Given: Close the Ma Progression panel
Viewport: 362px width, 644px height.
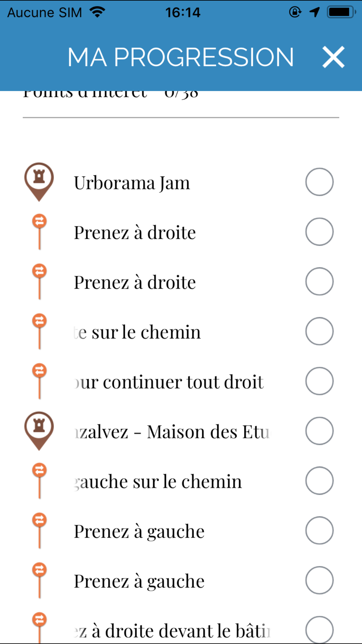Looking at the screenshot, I should [333, 57].
